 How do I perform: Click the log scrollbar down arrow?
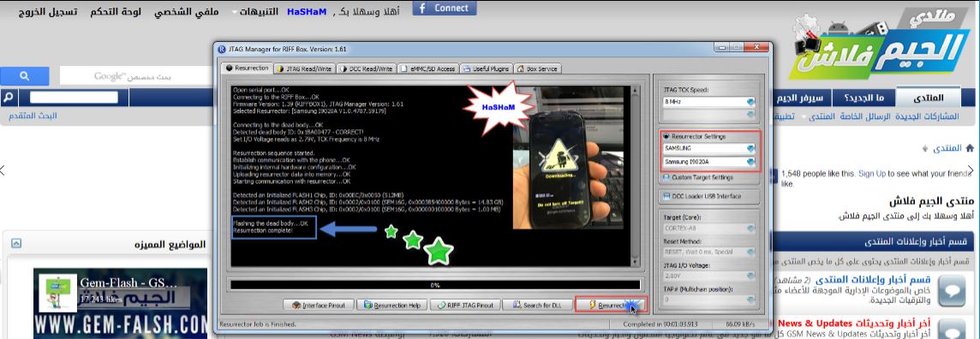635,262
